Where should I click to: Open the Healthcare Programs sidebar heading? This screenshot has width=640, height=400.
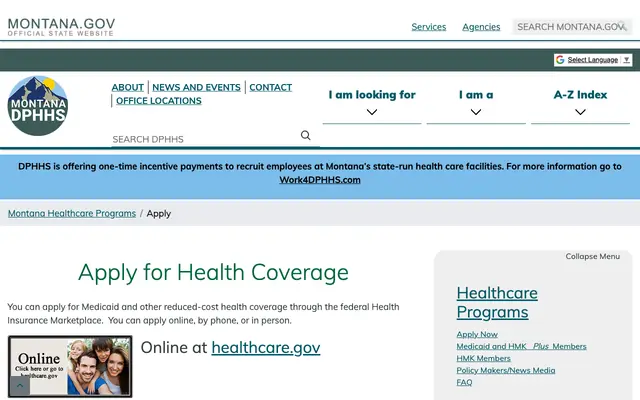(497, 302)
